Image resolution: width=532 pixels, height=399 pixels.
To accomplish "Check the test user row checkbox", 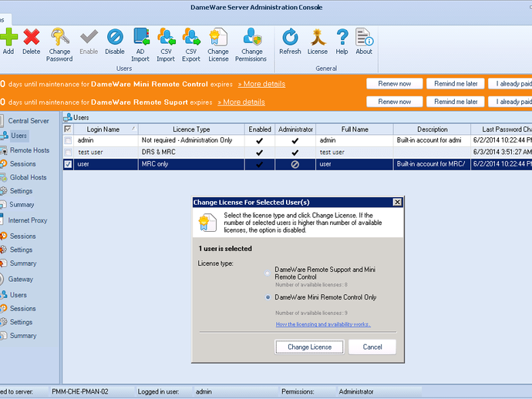I will (68, 153).
